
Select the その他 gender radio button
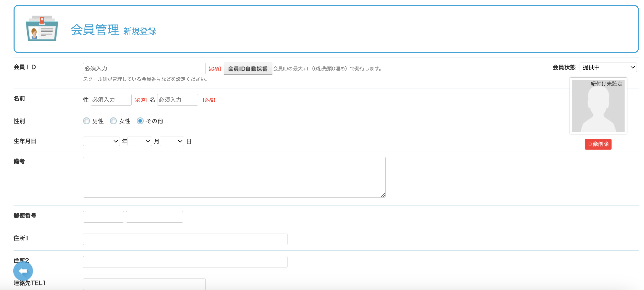140,121
